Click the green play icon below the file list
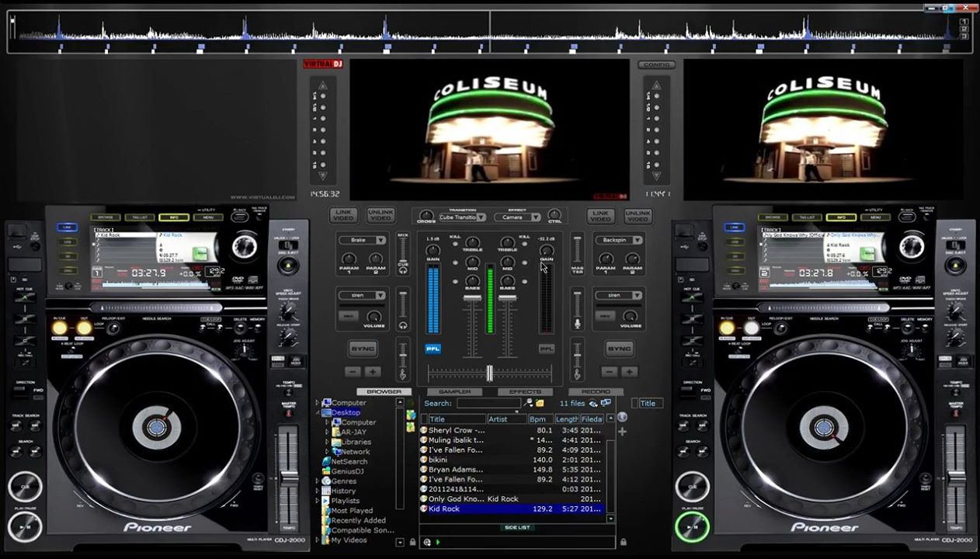 437,542
